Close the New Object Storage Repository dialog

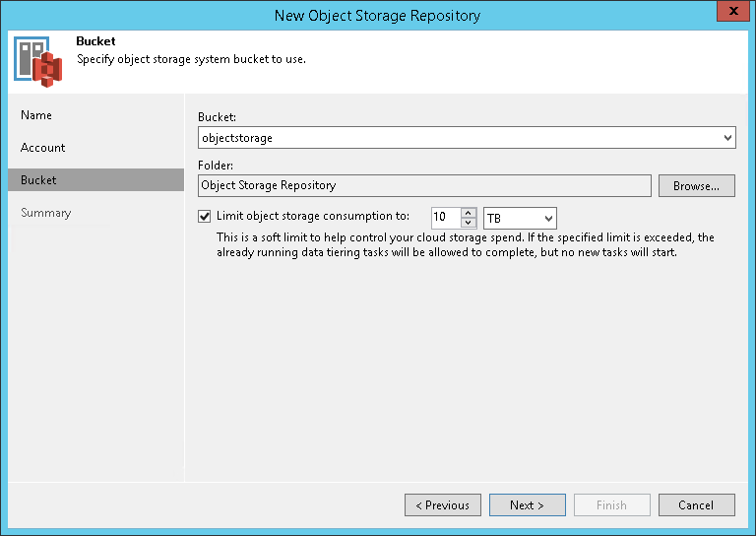[x=728, y=13]
